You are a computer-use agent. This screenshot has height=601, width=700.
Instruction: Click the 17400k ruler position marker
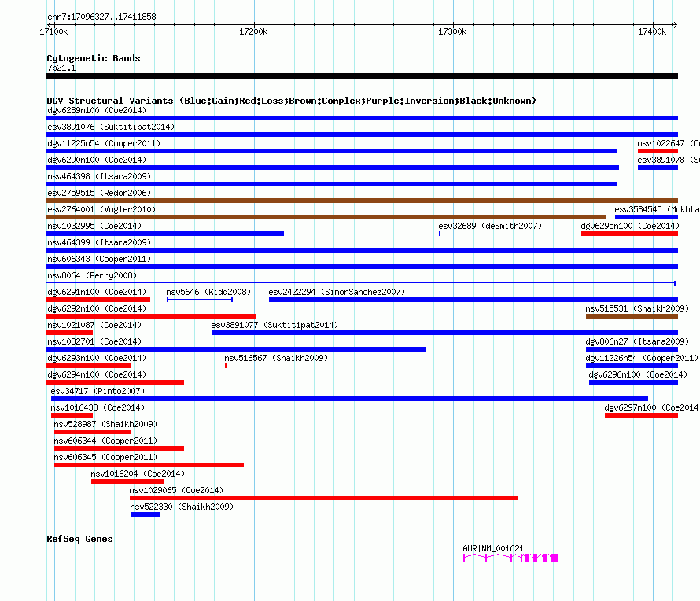point(652,31)
